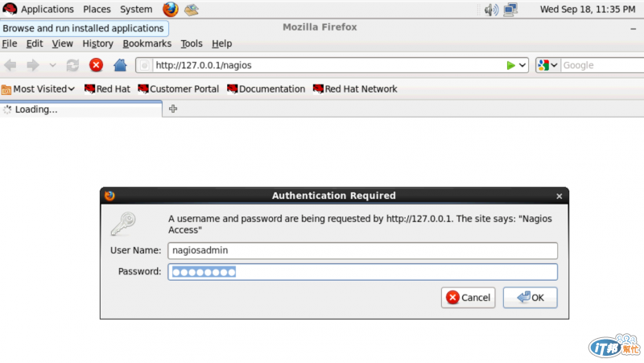The height and width of the screenshot is (363, 644).
Task: Go to Firefox home page icon
Action: (120, 65)
